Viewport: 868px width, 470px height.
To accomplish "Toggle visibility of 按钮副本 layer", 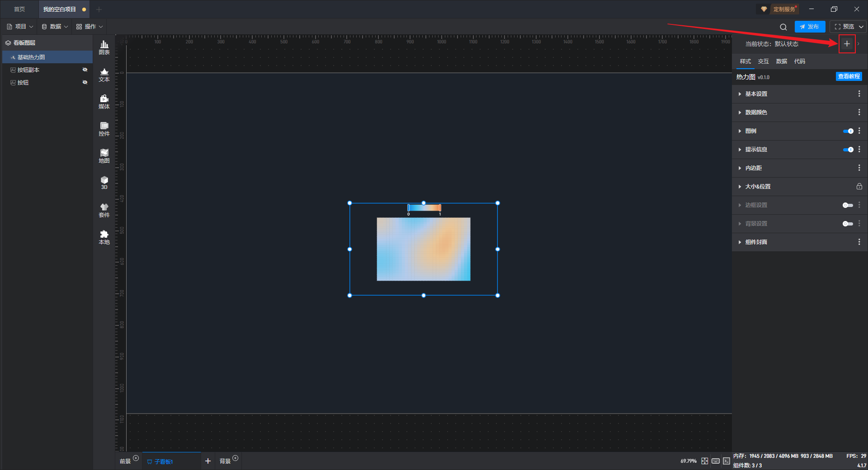I will pos(85,70).
